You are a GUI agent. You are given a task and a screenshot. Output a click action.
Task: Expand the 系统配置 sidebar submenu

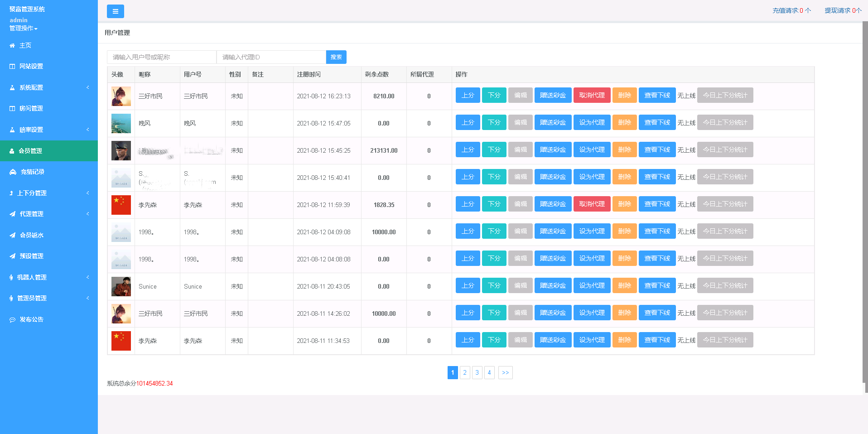coord(48,87)
